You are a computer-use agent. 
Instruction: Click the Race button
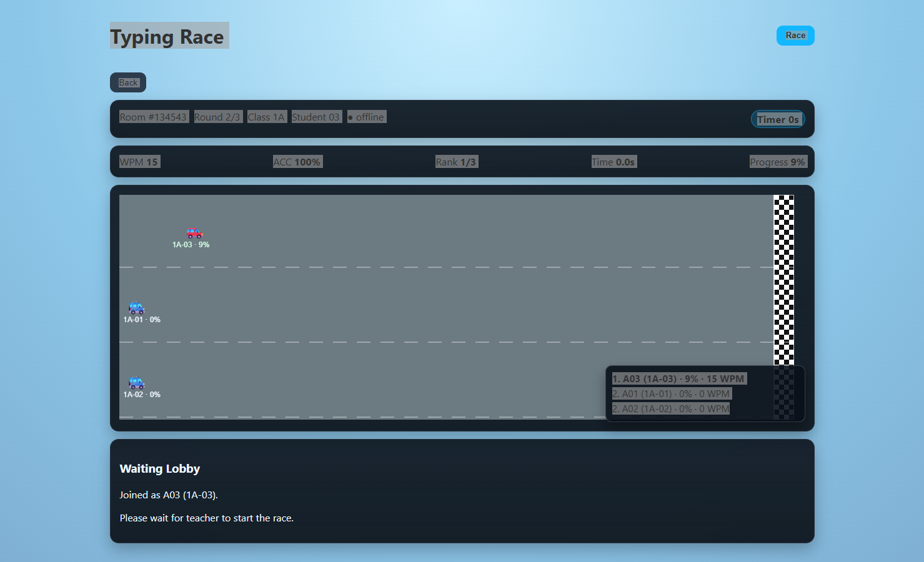tap(795, 36)
